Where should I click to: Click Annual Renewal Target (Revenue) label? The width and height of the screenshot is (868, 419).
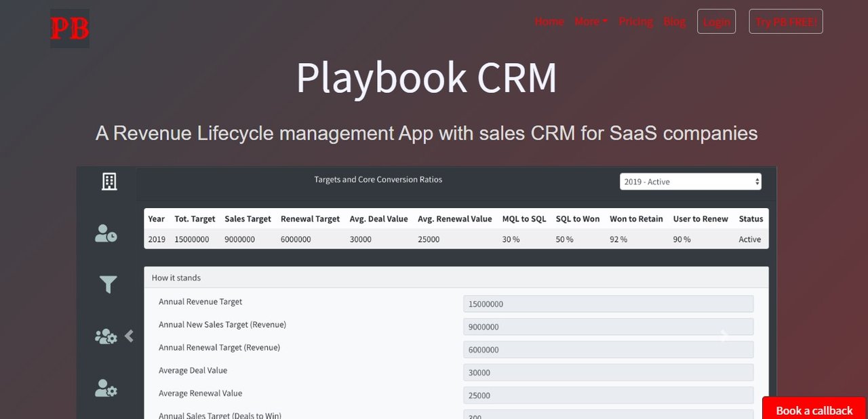click(220, 348)
